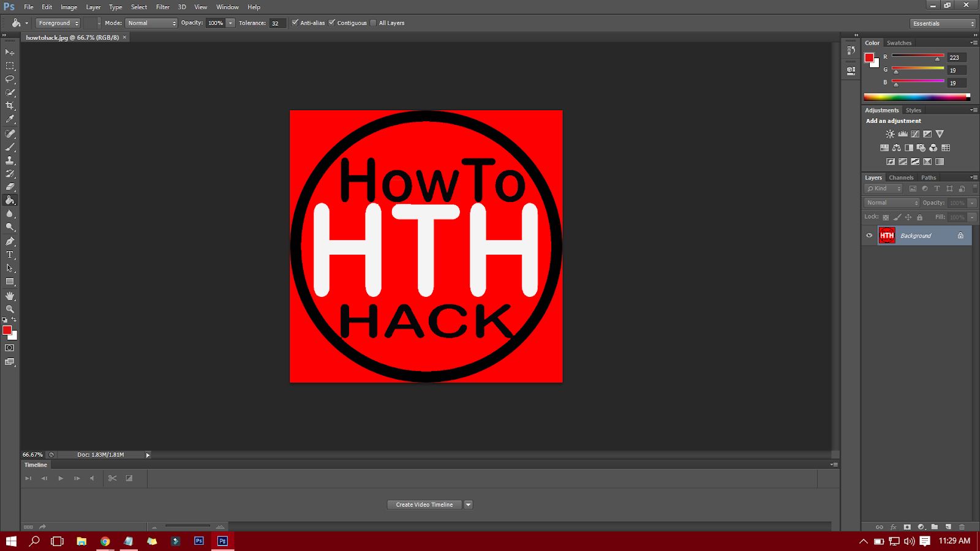980x551 pixels.
Task: Toggle the adjustment layers filter
Action: coord(925,189)
